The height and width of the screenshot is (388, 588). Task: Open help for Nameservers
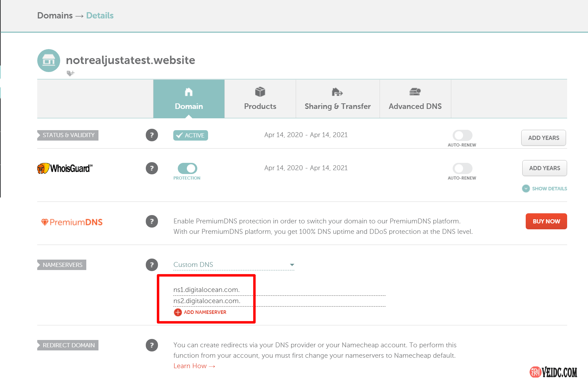152,265
